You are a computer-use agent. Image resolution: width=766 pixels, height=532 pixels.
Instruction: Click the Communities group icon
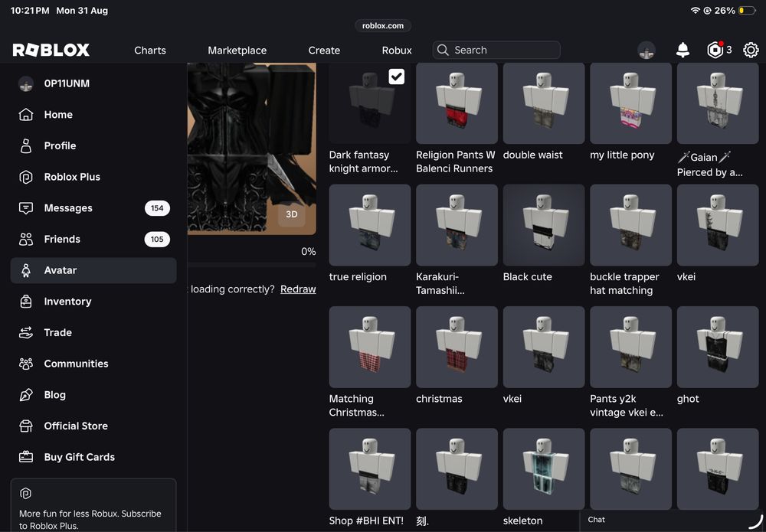pyautogui.click(x=26, y=364)
